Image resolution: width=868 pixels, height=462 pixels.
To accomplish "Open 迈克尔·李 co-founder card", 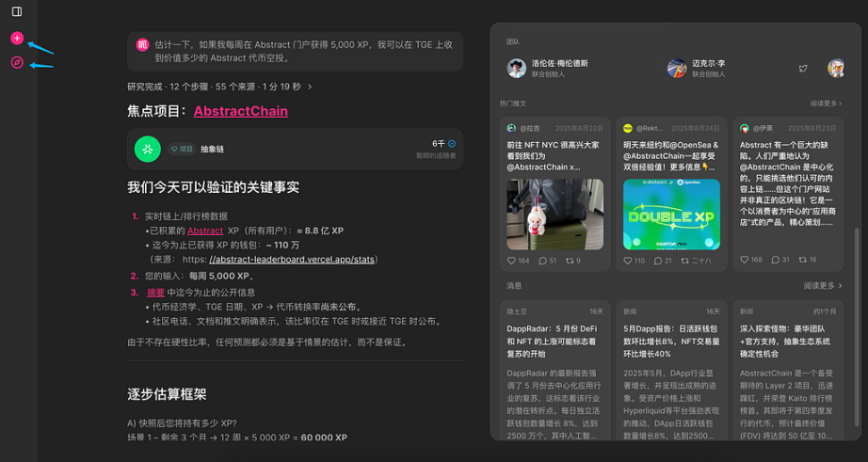I will point(737,69).
